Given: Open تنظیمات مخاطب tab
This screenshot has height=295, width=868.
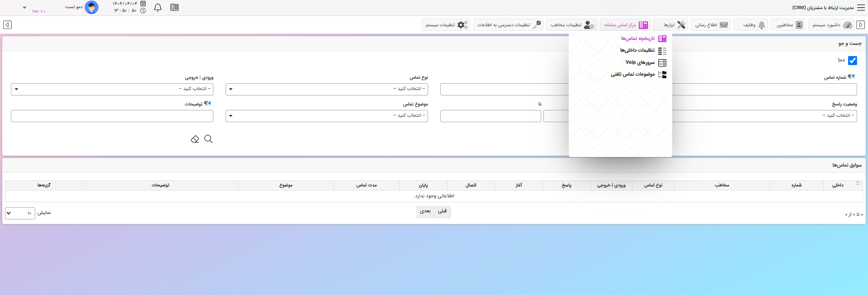Looking at the screenshot, I should (571, 25).
